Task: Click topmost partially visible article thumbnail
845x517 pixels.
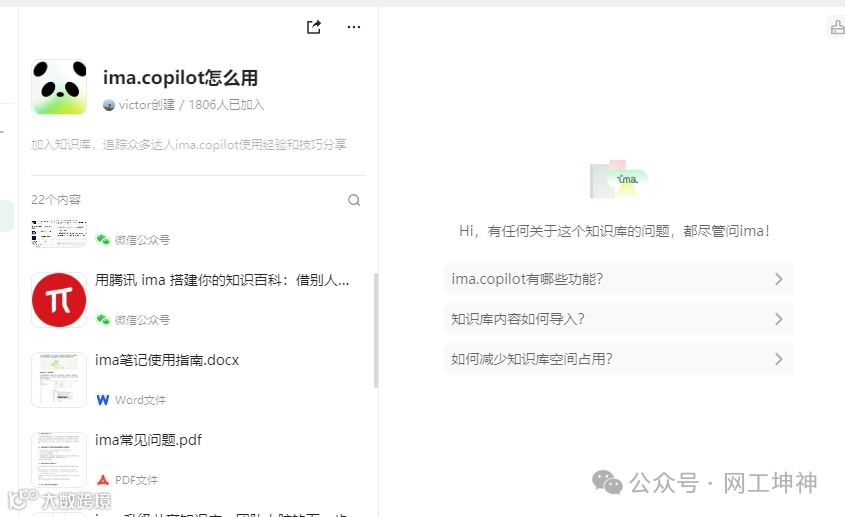Action: (x=59, y=233)
